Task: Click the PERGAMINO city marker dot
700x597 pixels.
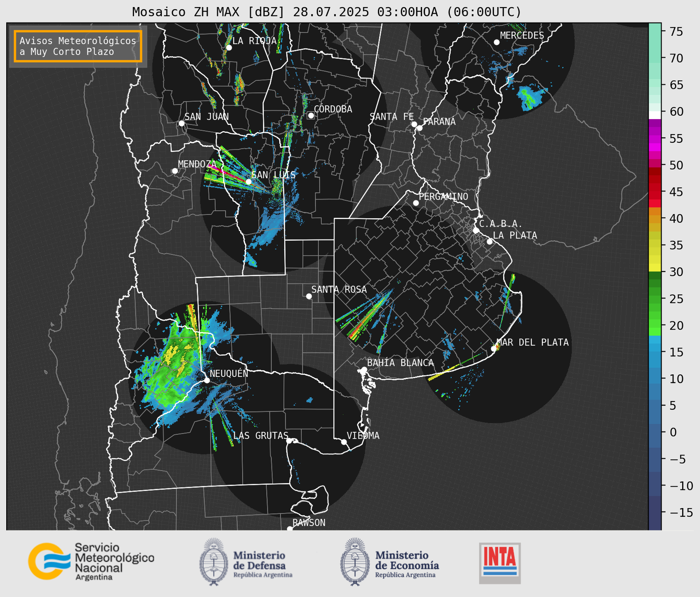Action: click(x=416, y=203)
